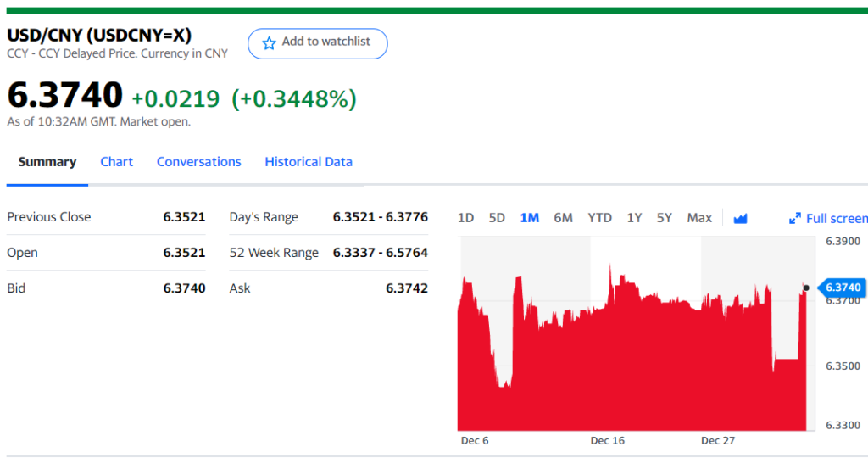This screenshot has width=868, height=458.
Task: Show the 6M chart range
Action: (x=563, y=218)
